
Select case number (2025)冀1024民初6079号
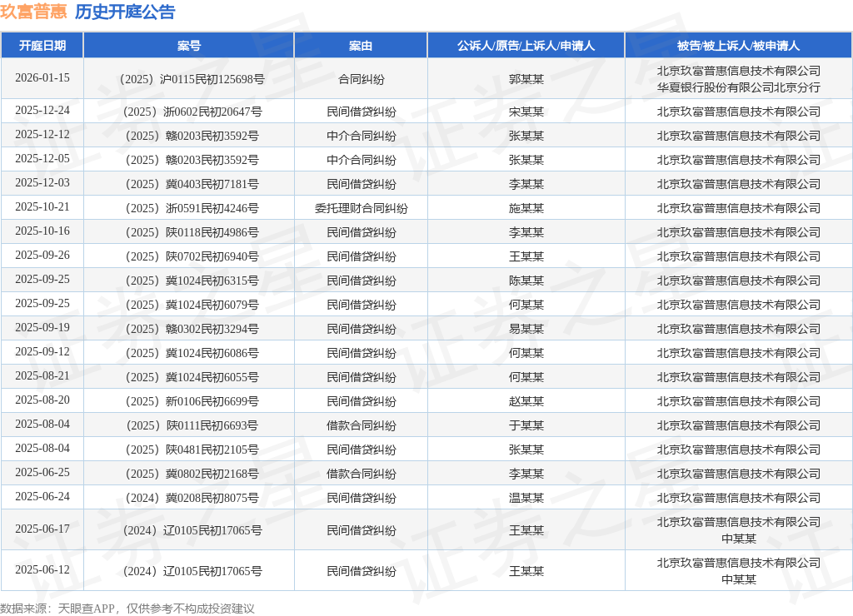pyautogui.click(x=192, y=305)
